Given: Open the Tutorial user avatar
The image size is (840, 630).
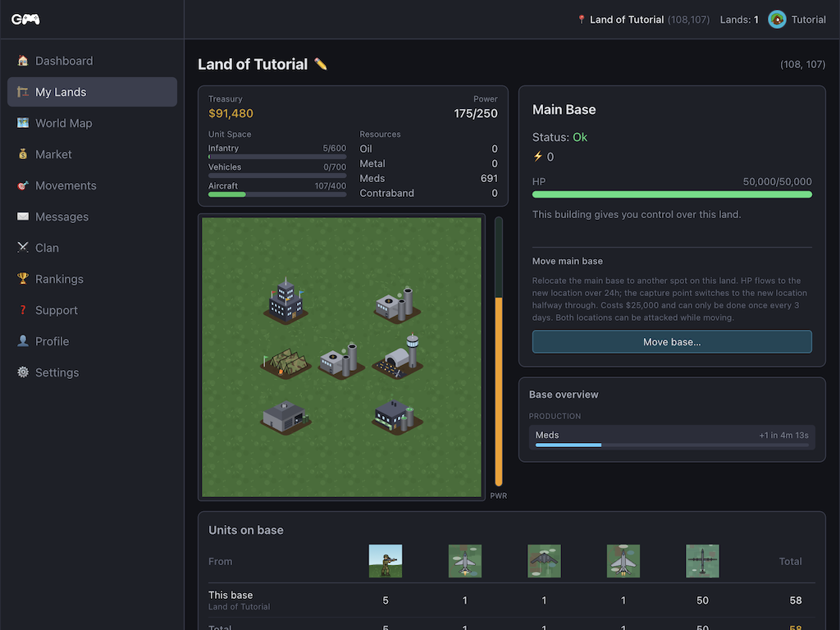Looking at the screenshot, I should point(777,20).
